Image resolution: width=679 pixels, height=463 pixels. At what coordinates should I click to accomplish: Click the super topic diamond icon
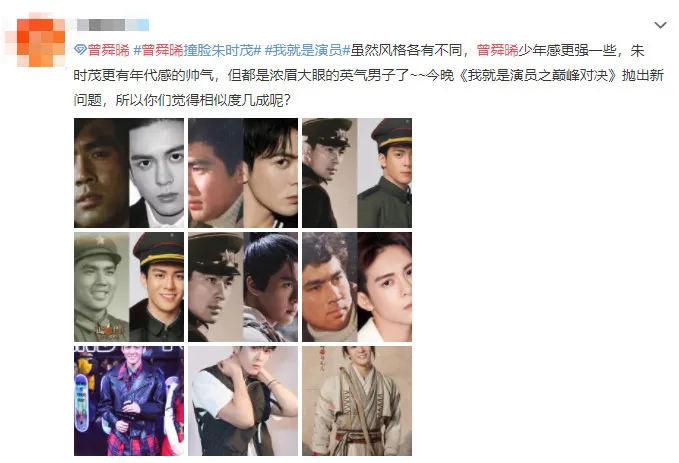[80, 50]
